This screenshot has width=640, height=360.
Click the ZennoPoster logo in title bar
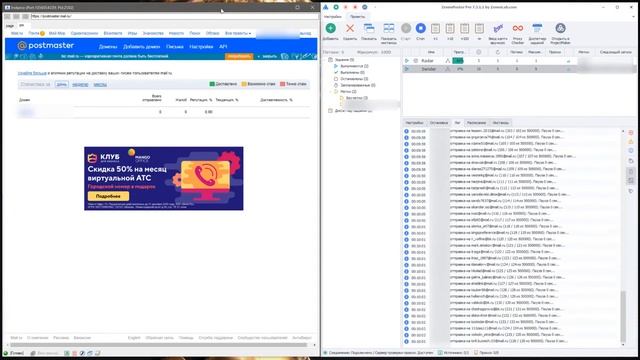click(x=326, y=7)
